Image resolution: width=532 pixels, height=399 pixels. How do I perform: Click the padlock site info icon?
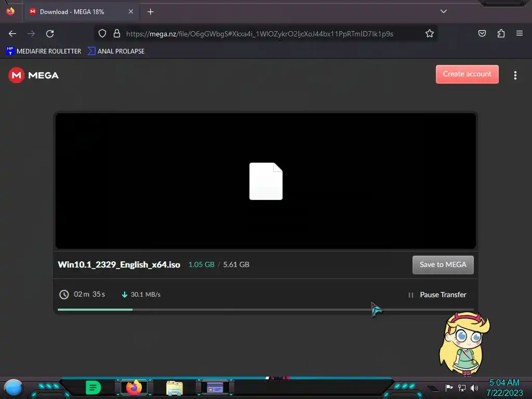point(117,34)
